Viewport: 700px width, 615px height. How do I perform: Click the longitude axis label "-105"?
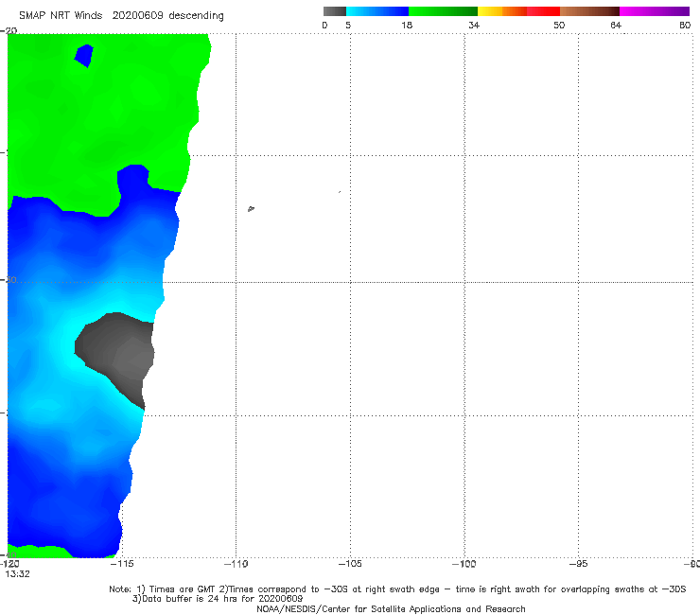click(350, 564)
